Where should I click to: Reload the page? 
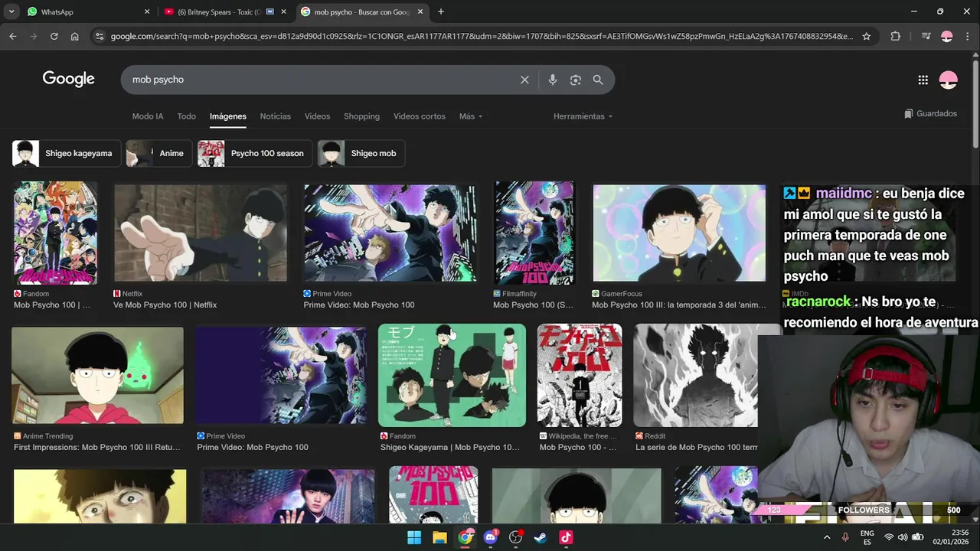54,36
